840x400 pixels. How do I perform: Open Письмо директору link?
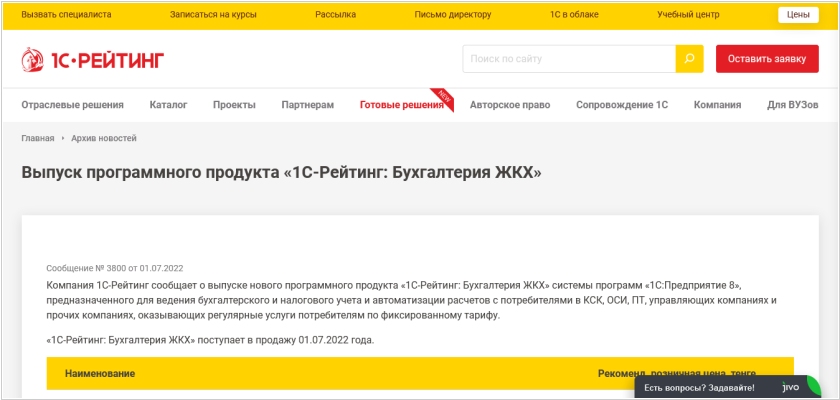point(453,15)
